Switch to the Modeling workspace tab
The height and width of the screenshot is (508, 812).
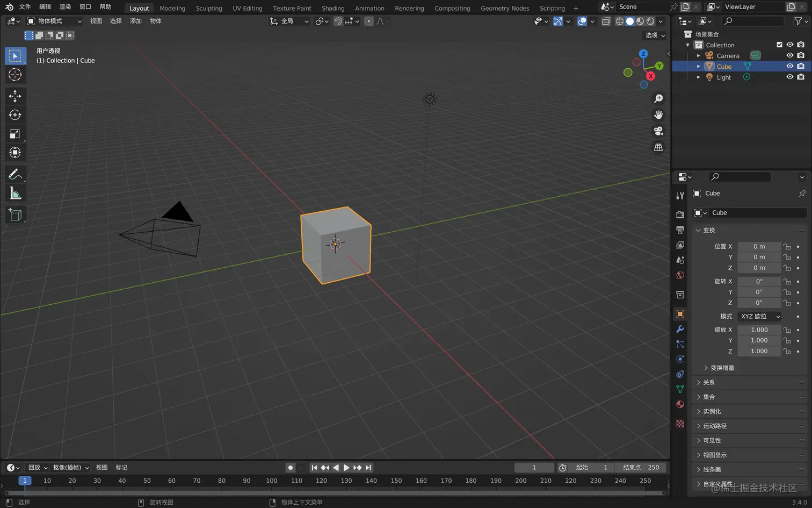coord(172,8)
